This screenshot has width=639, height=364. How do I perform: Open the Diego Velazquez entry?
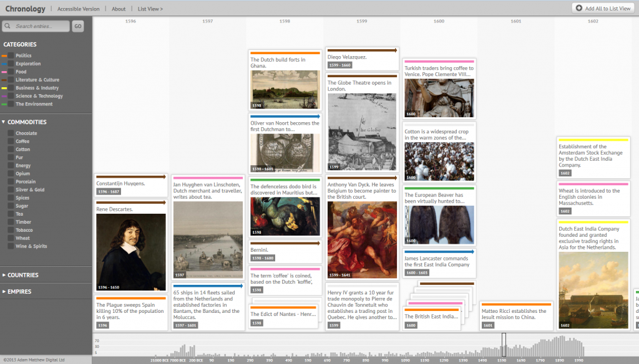pyautogui.click(x=363, y=59)
